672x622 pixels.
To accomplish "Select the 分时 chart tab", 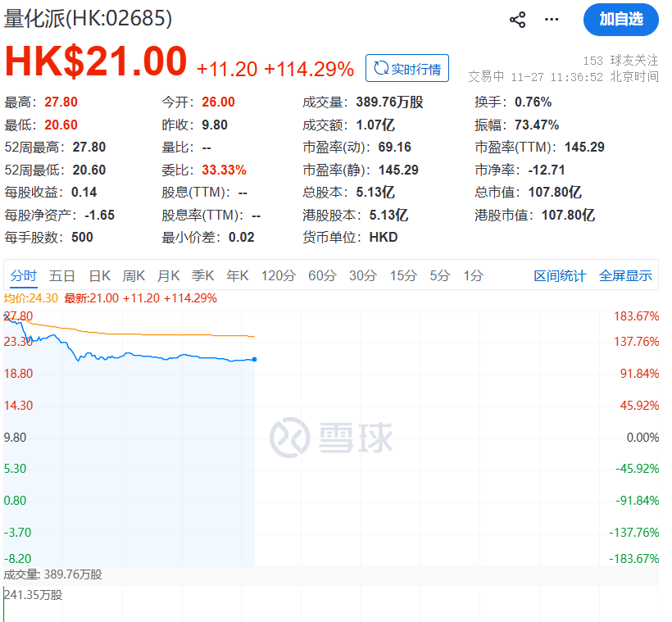I will click(x=24, y=275).
